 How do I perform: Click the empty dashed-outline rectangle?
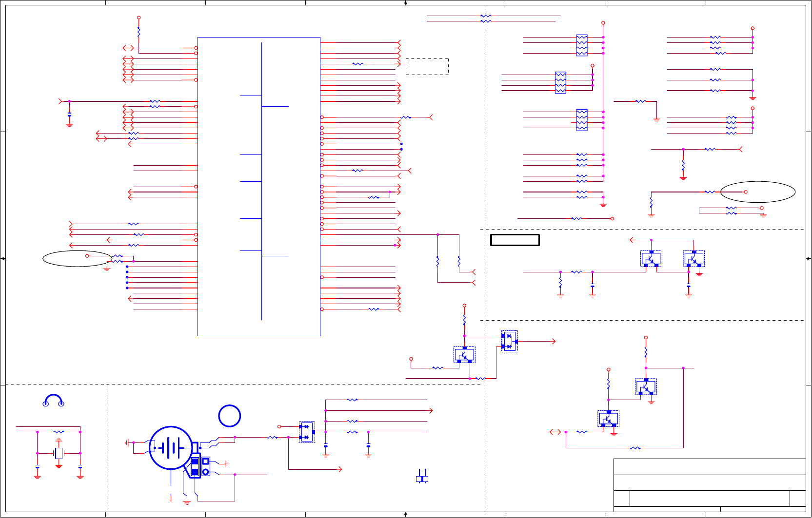pyautogui.click(x=427, y=67)
